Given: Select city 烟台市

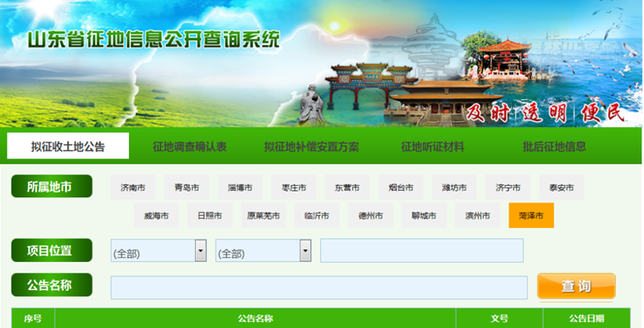Looking at the screenshot, I should tap(401, 187).
